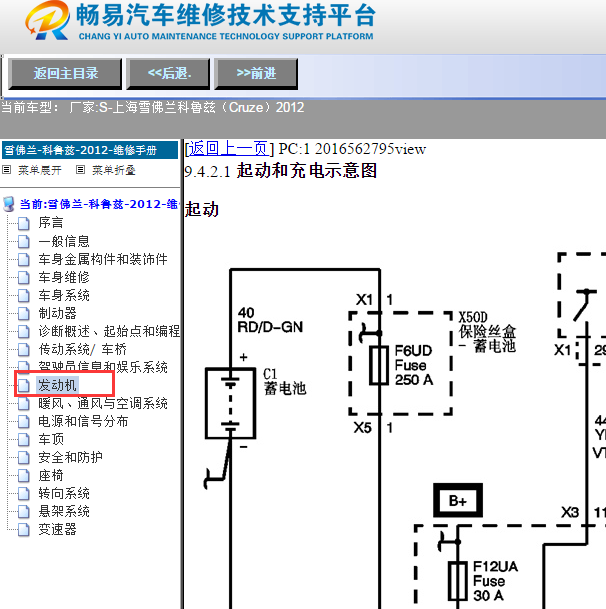Viewport: 606px width, 609px height.
Task: Click the root tree computer icon
Action: pos(9,204)
